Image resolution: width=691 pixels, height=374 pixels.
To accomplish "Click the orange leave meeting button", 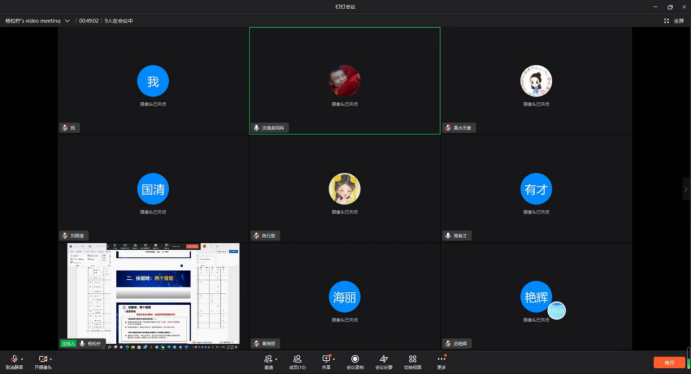I will click(x=669, y=362).
